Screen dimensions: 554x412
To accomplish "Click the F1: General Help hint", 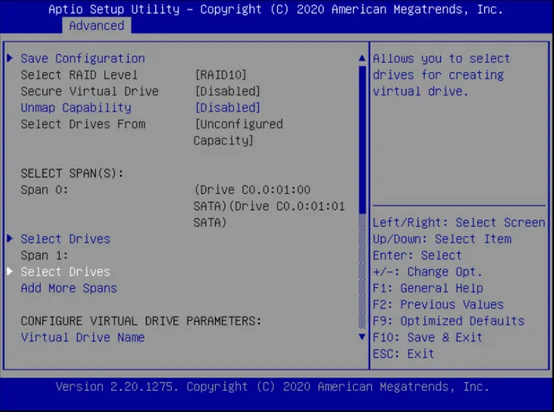I will tap(428, 288).
